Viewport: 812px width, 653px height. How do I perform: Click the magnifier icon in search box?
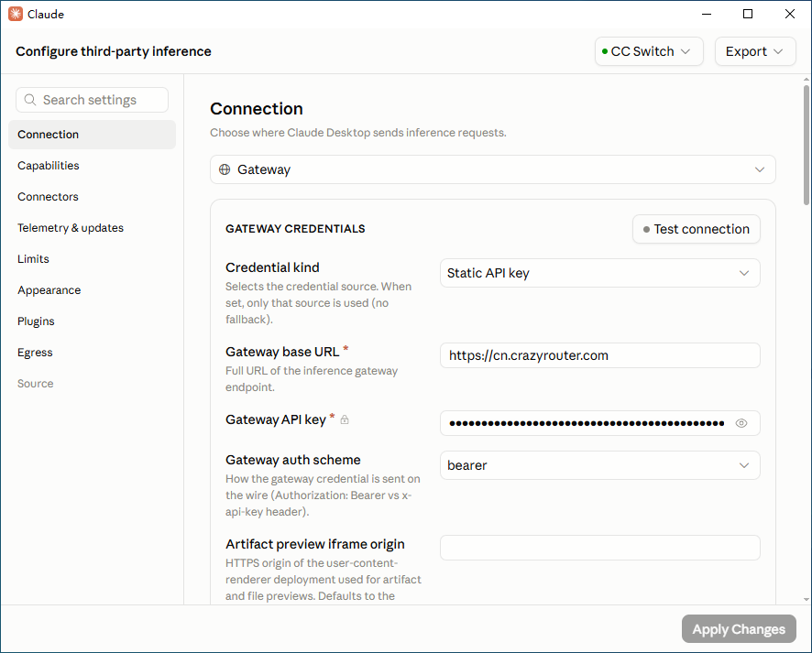pyautogui.click(x=30, y=100)
